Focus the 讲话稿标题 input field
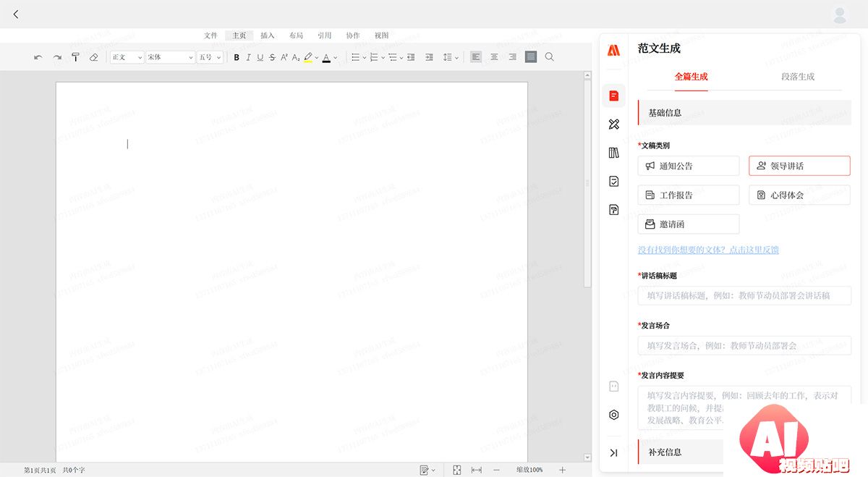 click(x=744, y=295)
